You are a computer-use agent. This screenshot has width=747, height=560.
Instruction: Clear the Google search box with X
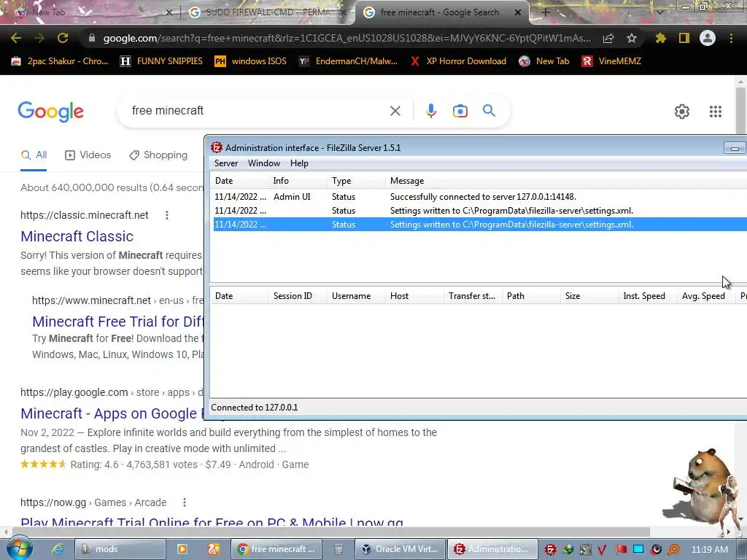(x=395, y=111)
